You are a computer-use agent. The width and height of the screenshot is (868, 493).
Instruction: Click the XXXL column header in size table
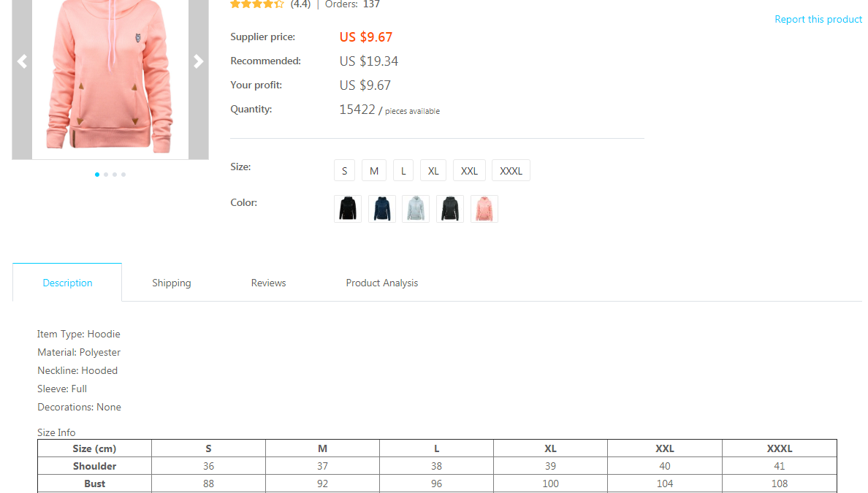[780, 448]
